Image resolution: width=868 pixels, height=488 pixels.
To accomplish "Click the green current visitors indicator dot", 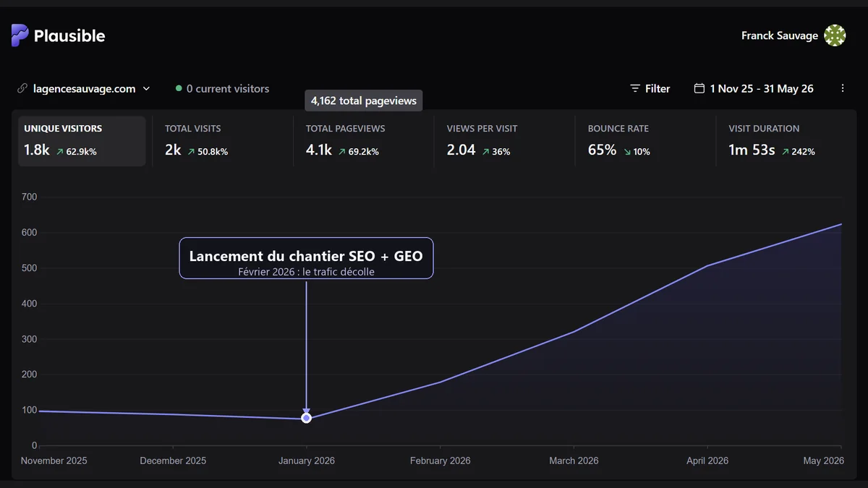I will point(179,89).
